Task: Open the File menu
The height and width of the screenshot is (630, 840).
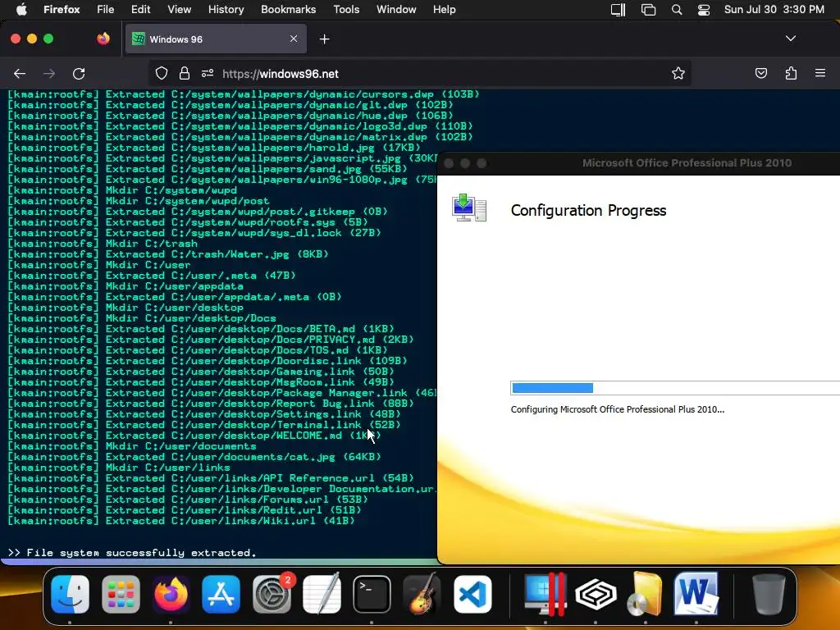Action: coord(106,9)
